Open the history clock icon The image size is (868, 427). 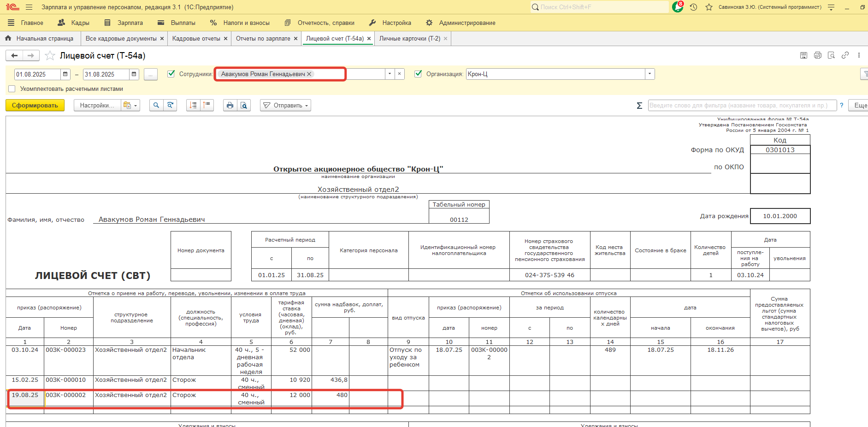(x=693, y=7)
